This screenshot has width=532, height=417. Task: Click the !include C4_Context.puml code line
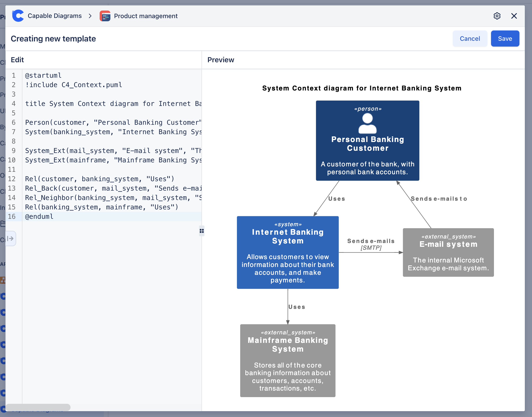click(73, 85)
